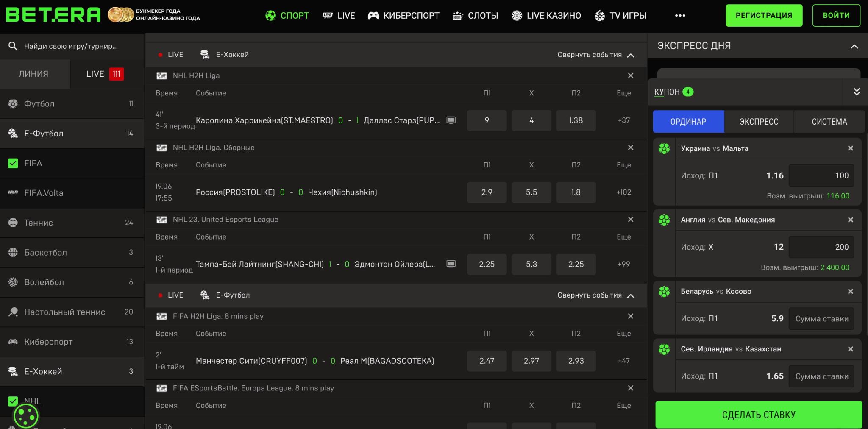
Task: Collapse E-Футбол live events
Action: click(x=596, y=295)
